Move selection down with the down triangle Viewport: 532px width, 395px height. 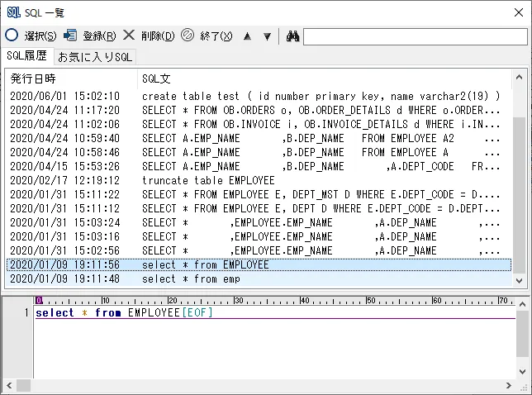pyautogui.click(x=268, y=36)
